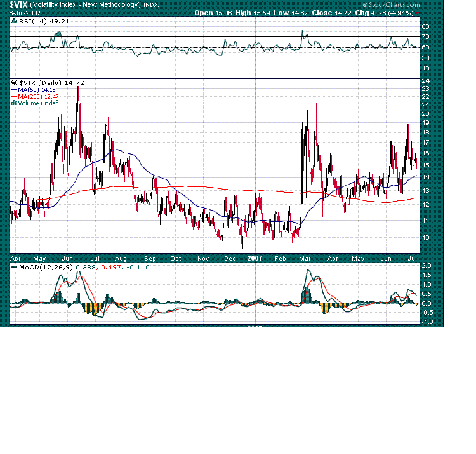This screenshot has height=454, width=476.
Task: Click the Close 14.72 value
Action: click(331, 13)
